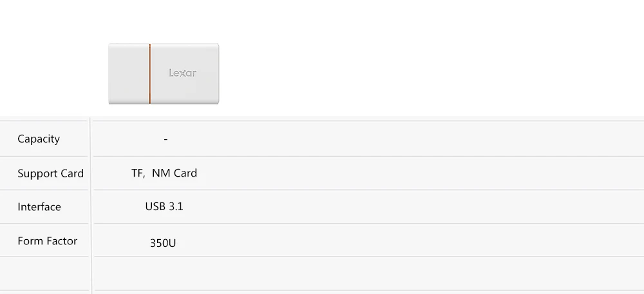Click the "NM Card" text in Support Card
Screen dimensions: 644x294
175,173
